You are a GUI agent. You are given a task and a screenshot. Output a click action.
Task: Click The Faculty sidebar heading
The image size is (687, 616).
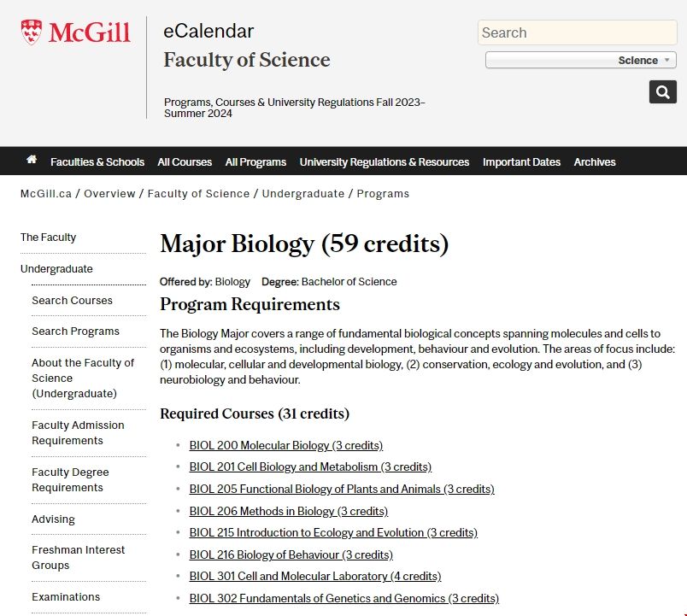pos(48,238)
